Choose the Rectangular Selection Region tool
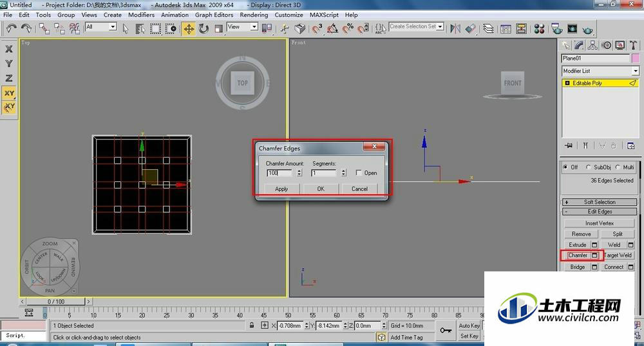 click(156, 29)
